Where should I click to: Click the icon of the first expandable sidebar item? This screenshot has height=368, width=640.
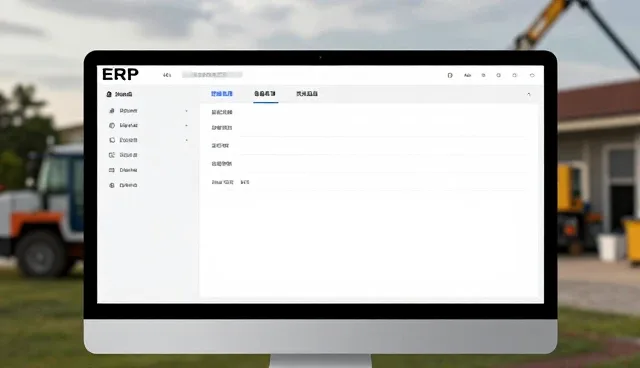pyautogui.click(x=112, y=111)
